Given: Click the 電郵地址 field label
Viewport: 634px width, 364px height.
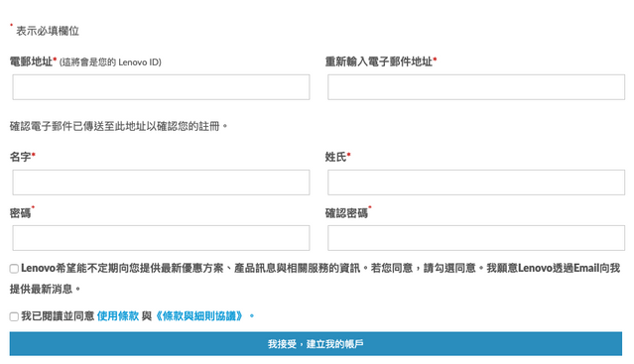Looking at the screenshot, I should point(31,61).
